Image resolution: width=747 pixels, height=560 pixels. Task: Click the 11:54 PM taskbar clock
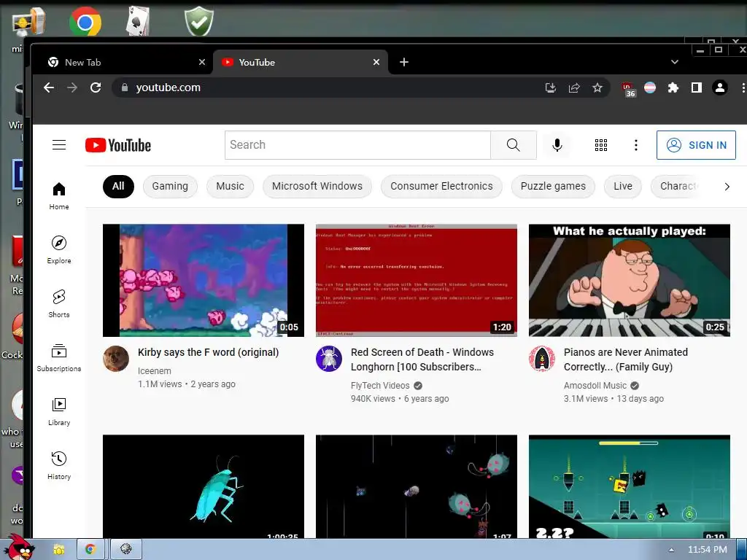click(708, 550)
